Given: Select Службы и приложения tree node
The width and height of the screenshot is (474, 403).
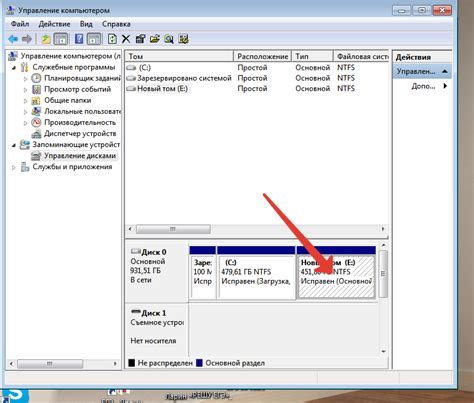Looking at the screenshot, I should click(x=72, y=167).
